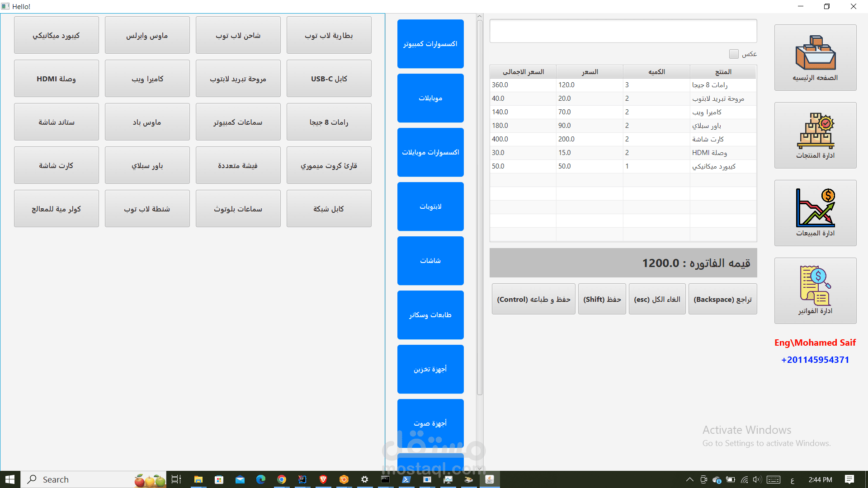868x488 pixels.
Task: Select مروحة تبريد لابتوب invoice row
Action: coord(623,99)
